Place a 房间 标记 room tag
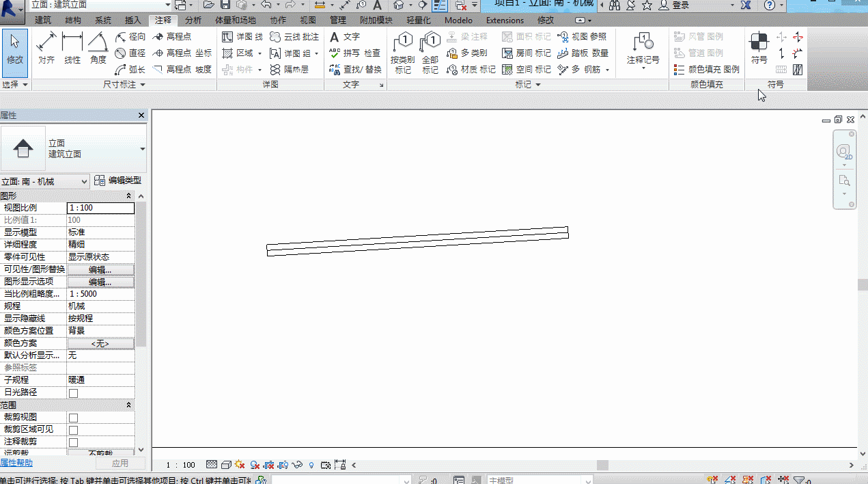This screenshot has height=484, width=868. pyautogui.click(x=526, y=53)
